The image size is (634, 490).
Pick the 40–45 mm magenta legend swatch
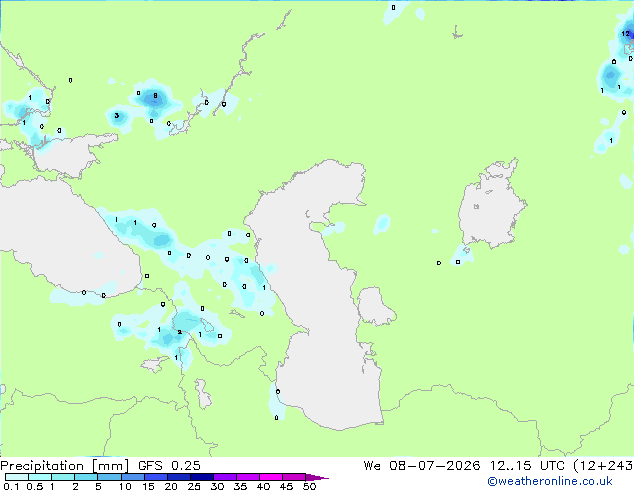(271, 477)
